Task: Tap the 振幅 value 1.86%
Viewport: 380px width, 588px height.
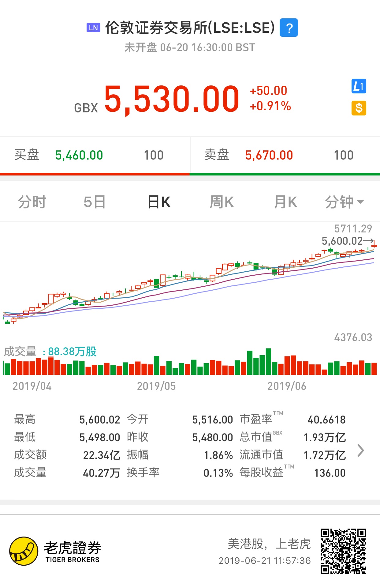Action: pyautogui.click(x=218, y=455)
